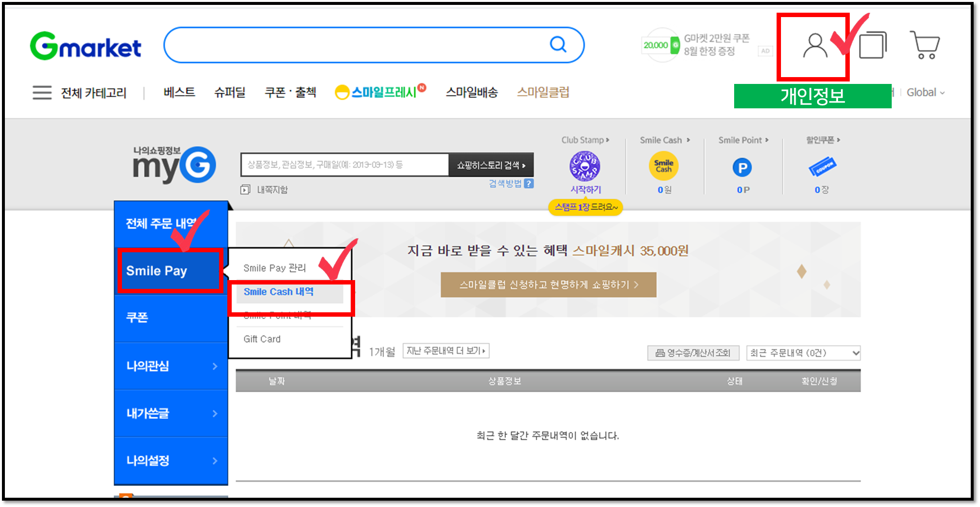Viewport: 980px width, 507px height.
Task: Click 영수증/계산서 조회 button
Action: [693, 353]
